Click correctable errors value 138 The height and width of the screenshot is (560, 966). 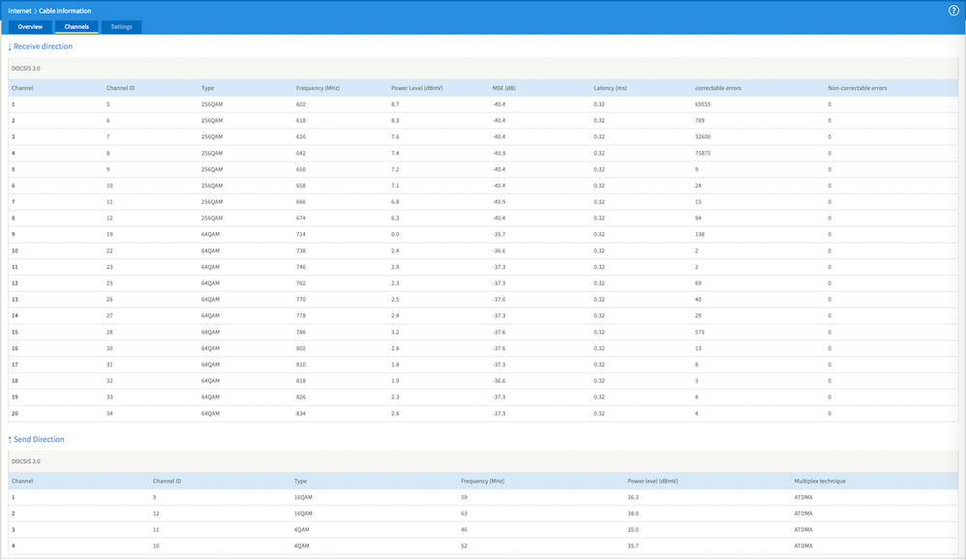point(699,234)
